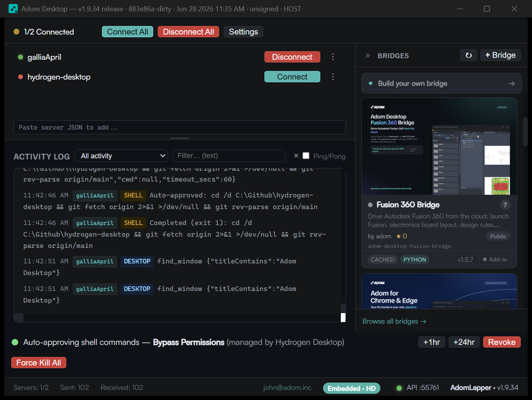
Task: Open the Fusion 360 Bridge preview thumbnail
Action: pyautogui.click(x=439, y=146)
